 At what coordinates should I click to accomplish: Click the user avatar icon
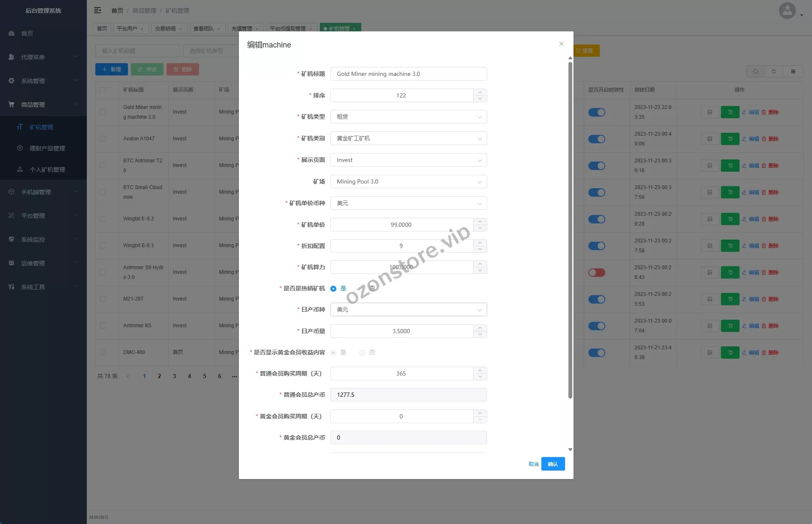click(787, 11)
